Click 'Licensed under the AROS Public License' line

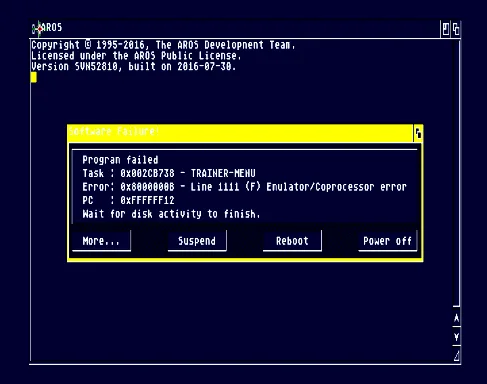136,56
